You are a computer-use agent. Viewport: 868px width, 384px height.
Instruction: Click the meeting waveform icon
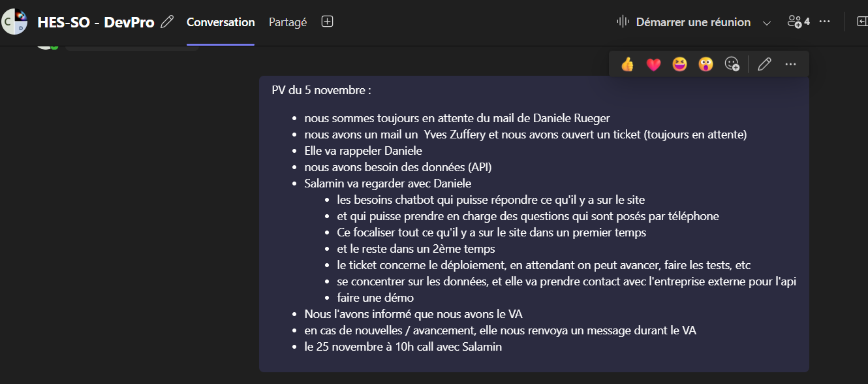pyautogui.click(x=623, y=22)
